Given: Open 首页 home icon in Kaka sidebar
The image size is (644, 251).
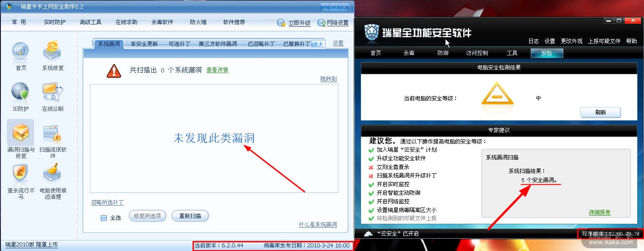Looking at the screenshot, I should (20, 51).
